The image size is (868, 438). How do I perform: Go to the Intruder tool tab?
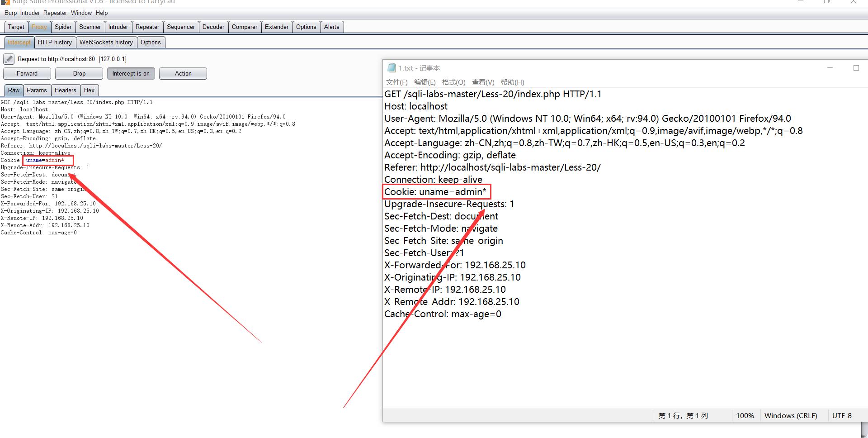(x=118, y=27)
